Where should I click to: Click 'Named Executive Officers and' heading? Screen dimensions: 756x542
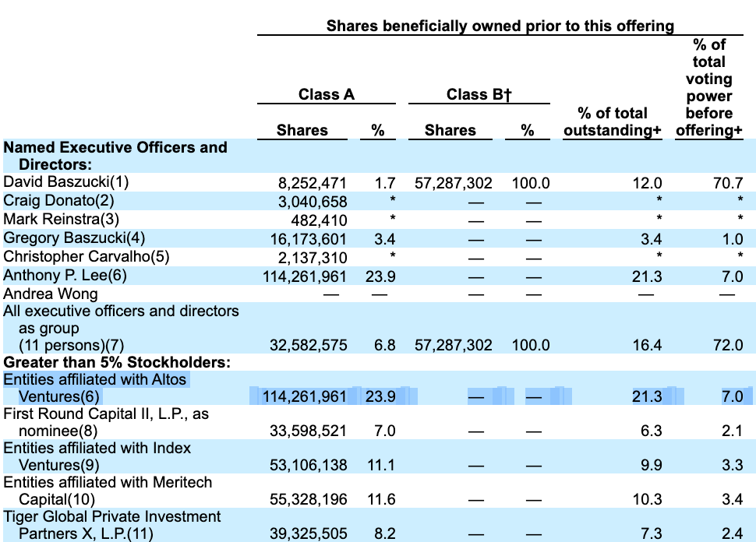pos(115,147)
